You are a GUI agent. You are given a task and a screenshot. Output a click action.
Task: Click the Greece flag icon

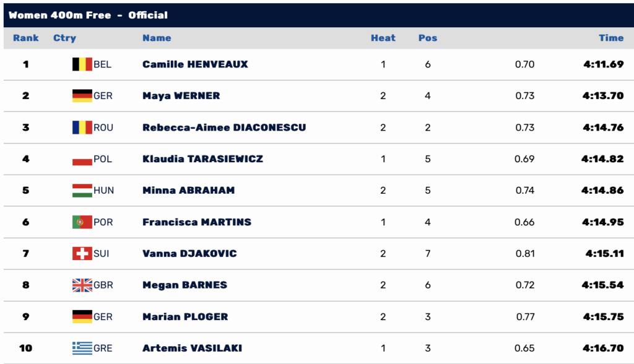82,348
